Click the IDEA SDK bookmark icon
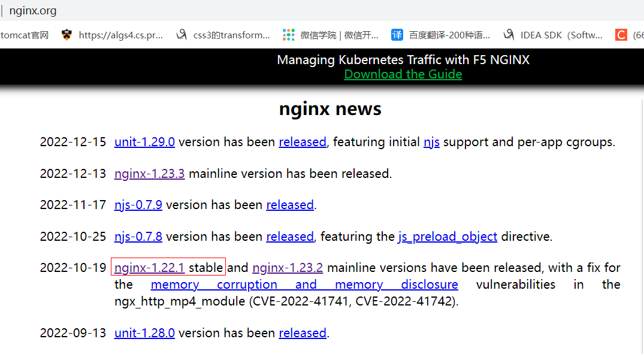Screen dimensions: 644x354 click(x=509, y=35)
